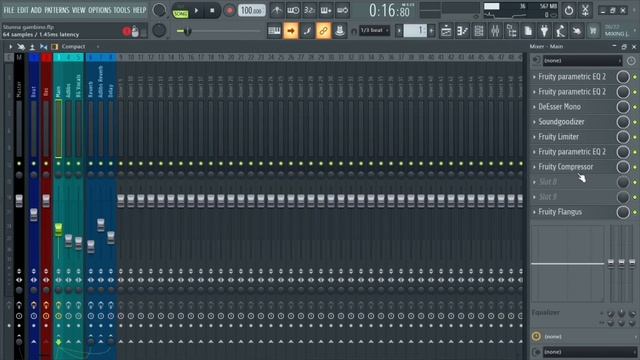Click the stamp-shaped icon beside link icon
The image size is (640, 360).
point(339,31)
